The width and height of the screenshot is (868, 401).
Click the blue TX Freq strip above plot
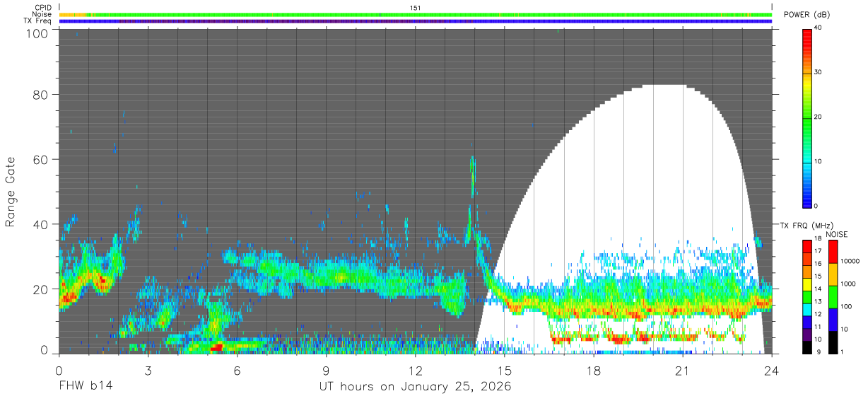pos(415,21)
